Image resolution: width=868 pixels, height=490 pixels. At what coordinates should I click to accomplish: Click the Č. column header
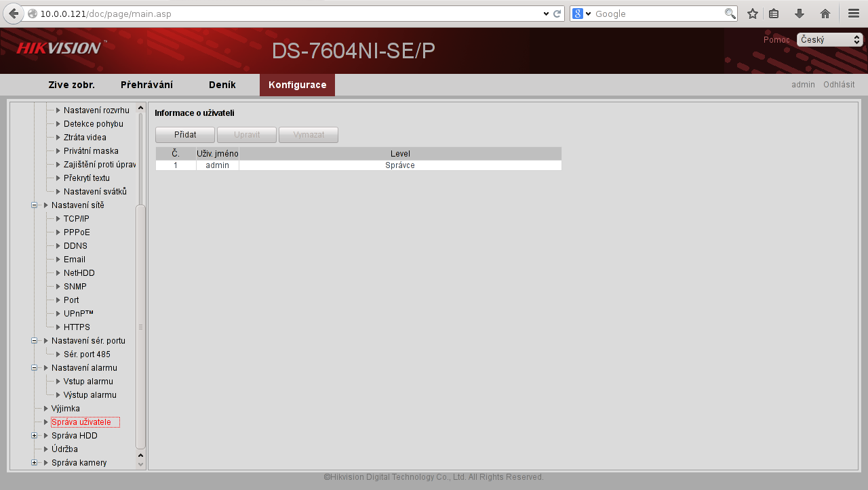click(176, 154)
